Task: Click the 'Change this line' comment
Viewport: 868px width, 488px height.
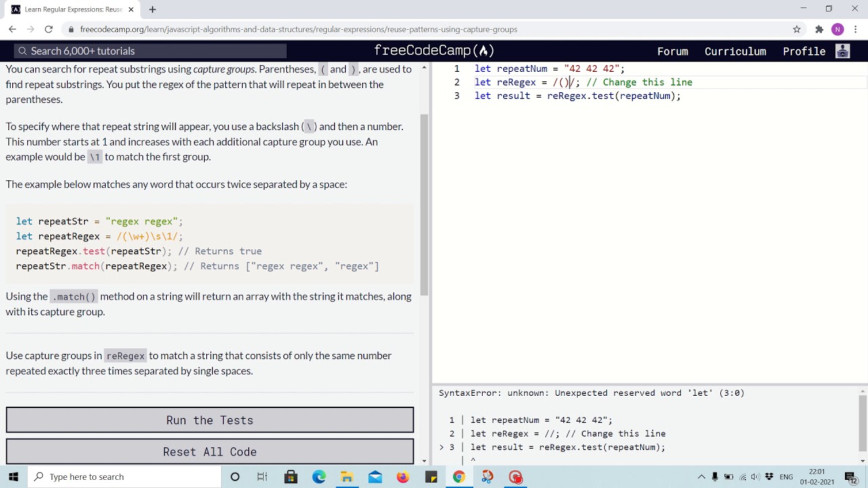Action: tap(639, 82)
